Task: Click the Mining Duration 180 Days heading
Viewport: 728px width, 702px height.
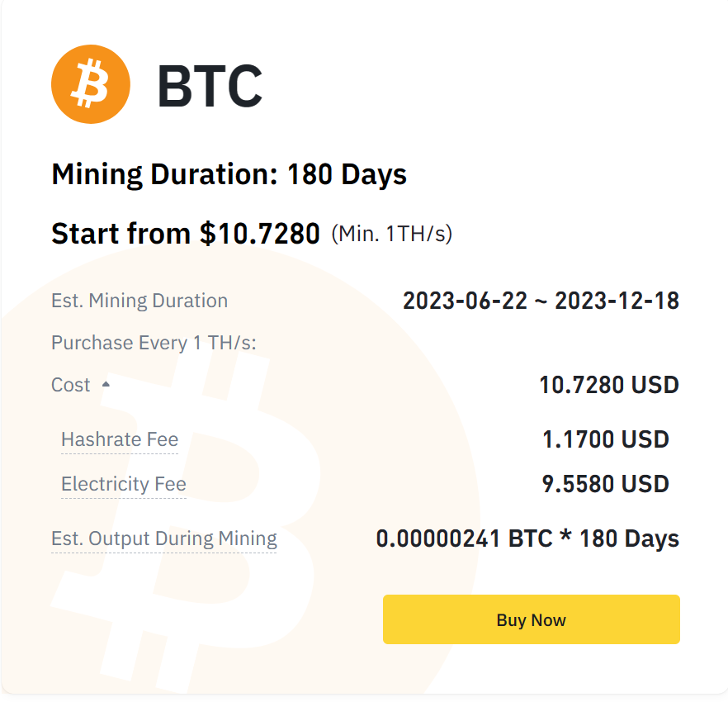Action: pos(229,174)
